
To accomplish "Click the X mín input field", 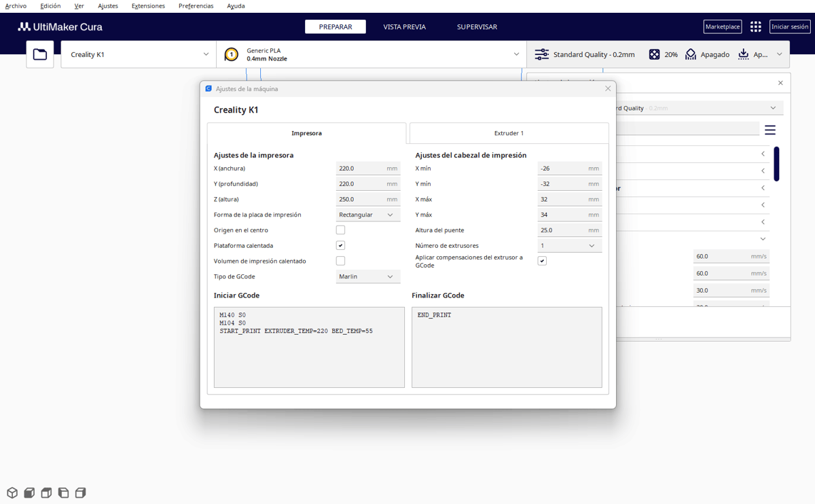I will tap(570, 168).
